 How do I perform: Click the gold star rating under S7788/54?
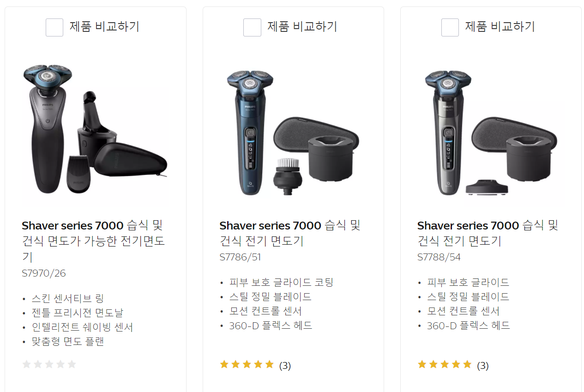click(x=445, y=365)
